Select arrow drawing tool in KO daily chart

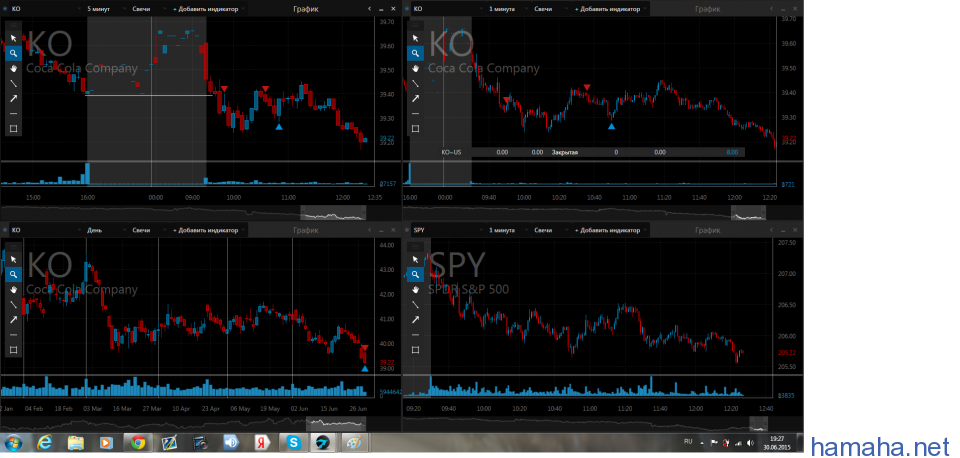[x=13, y=319]
